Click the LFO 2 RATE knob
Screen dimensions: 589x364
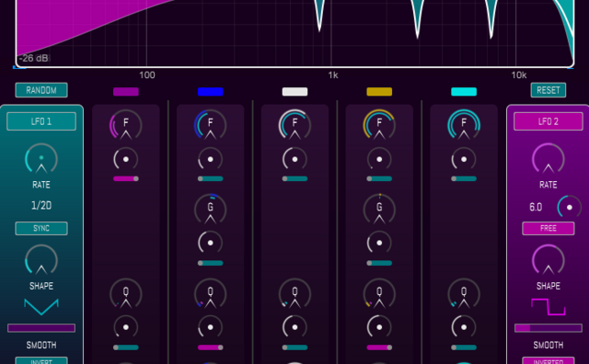549,159
